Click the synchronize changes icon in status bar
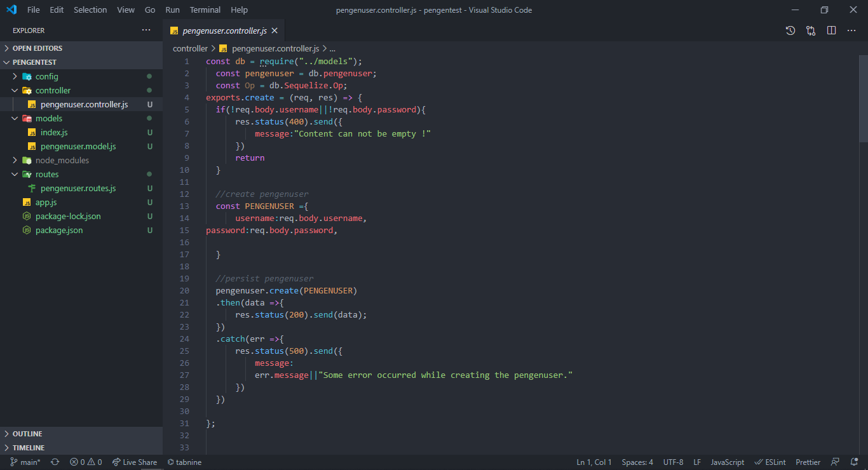Image resolution: width=868 pixels, height=470 pixels. [55, 462]
